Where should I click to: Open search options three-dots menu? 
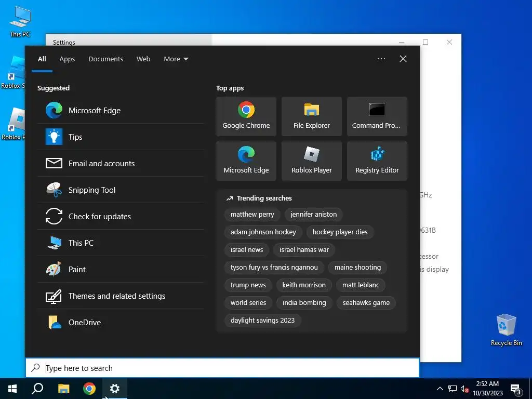point(381,59)
